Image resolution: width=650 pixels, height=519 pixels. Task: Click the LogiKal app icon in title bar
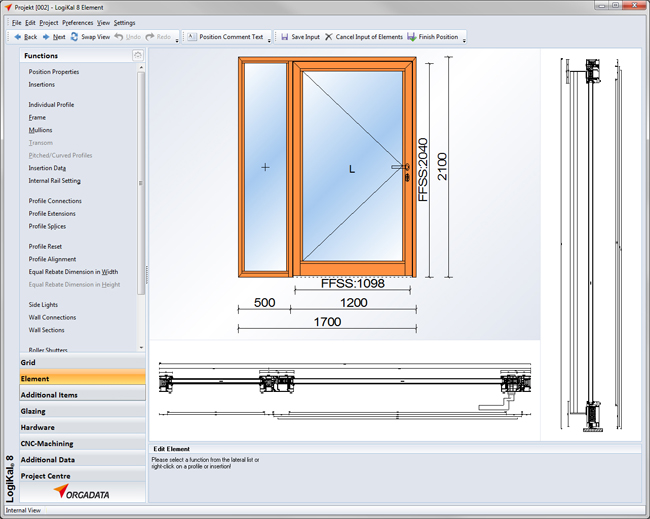8,7
